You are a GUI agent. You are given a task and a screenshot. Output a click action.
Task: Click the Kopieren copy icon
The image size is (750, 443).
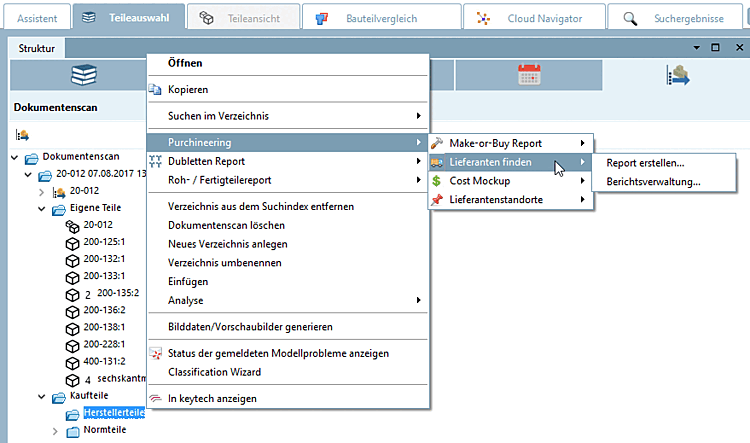pyautogui.click(x=155, y=89)
